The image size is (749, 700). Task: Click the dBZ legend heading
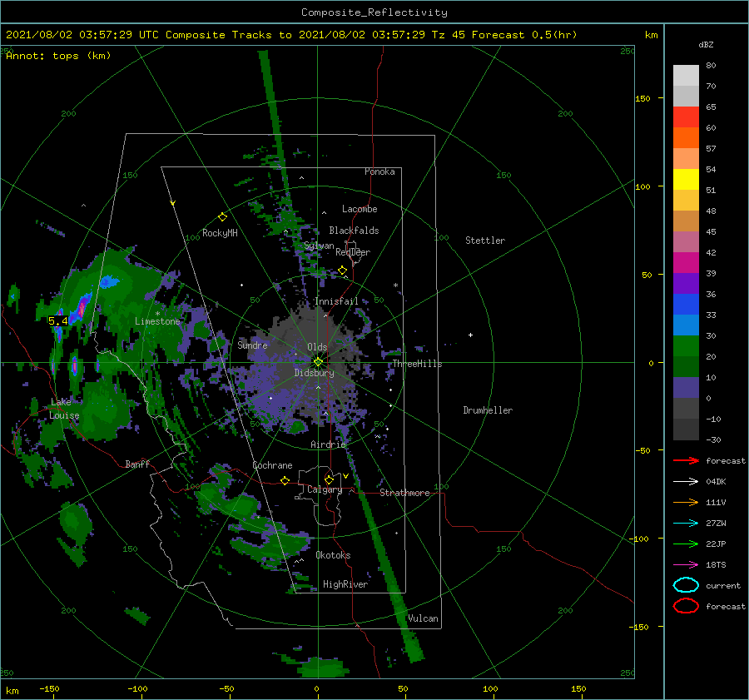(x=706, y=44)
